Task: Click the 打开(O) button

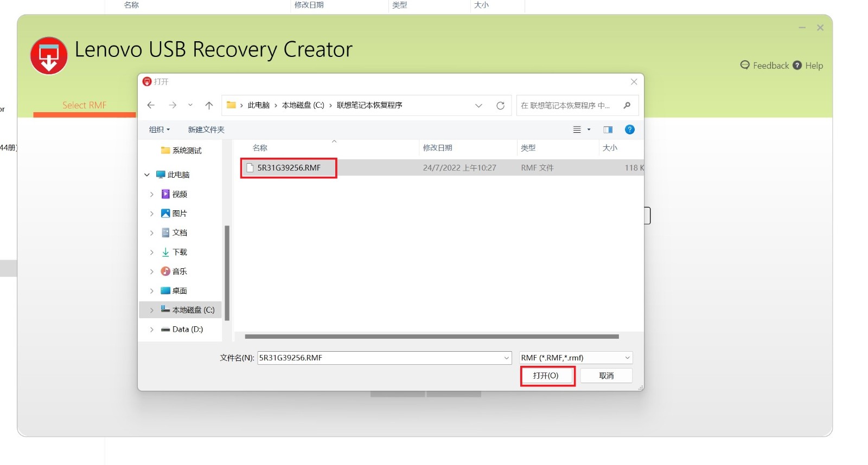Action: pos(547,376)
